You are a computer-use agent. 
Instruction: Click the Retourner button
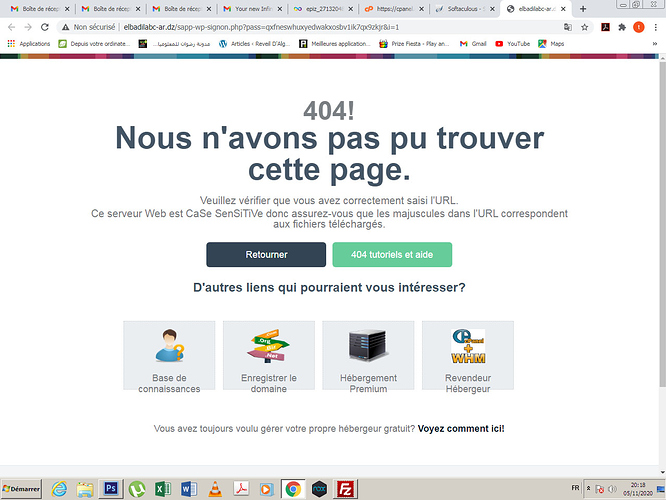[x=266, y=254]
